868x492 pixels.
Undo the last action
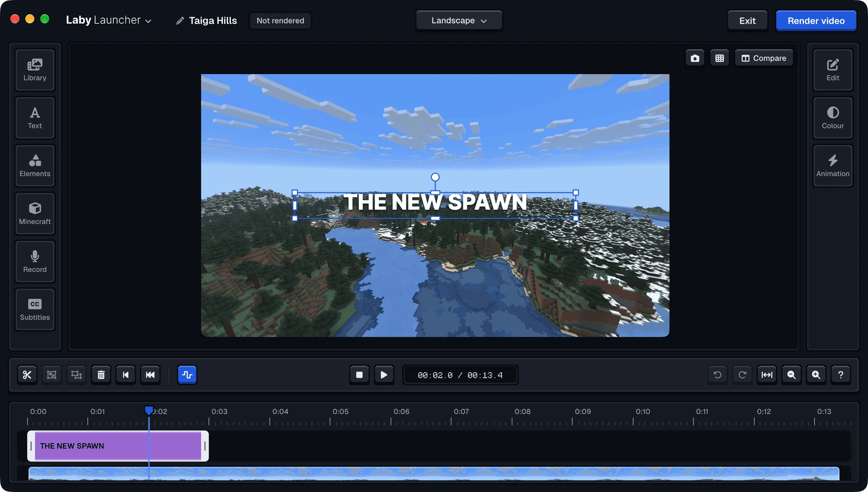pos(717,375)
